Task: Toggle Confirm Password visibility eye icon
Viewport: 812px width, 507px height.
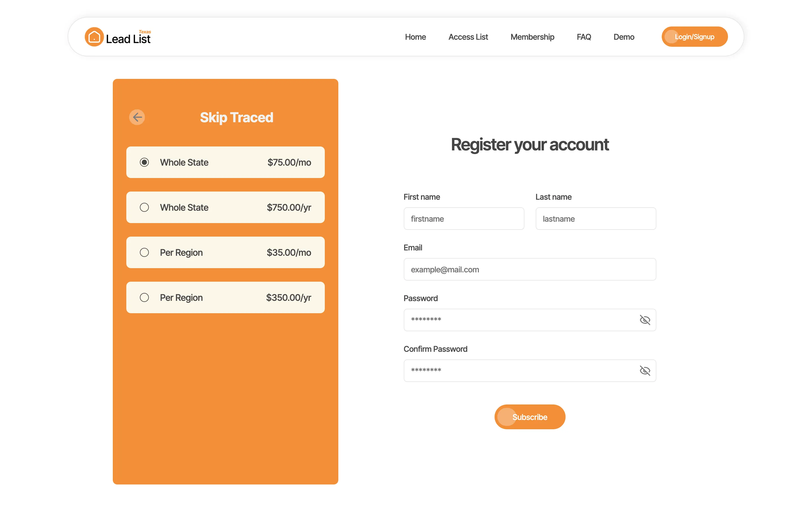Action: tap(645, 370)
